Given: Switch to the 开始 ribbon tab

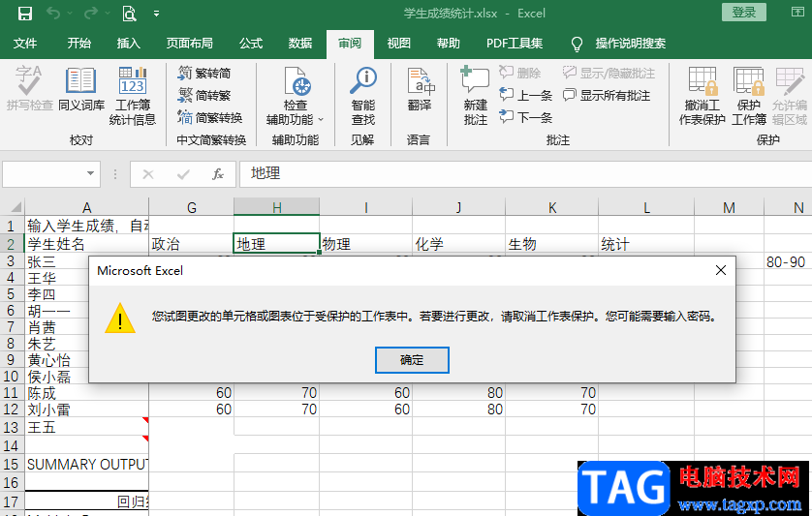Looking at the screenshot, I should coord(79,44).
